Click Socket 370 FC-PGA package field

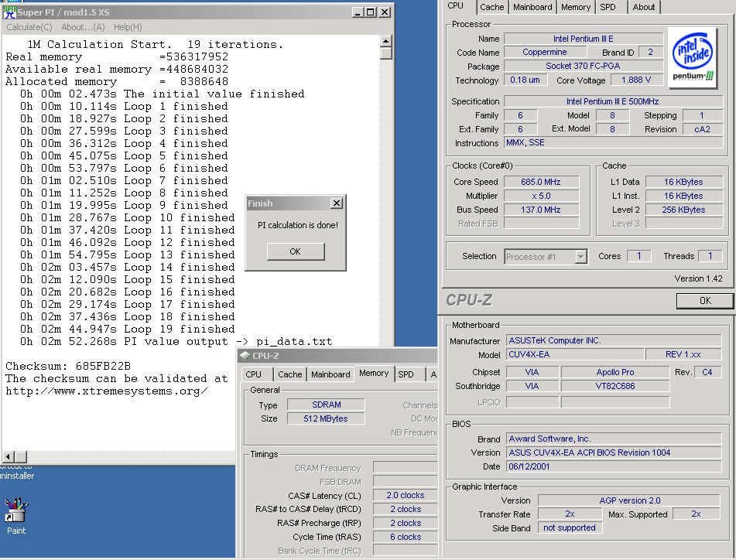click(583, 66)
